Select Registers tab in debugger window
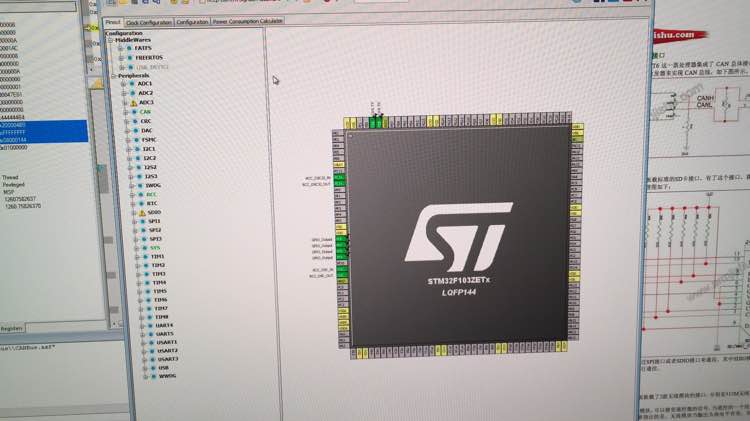The width and height of the screenshot is (750, 421). (x=12, y=328)
